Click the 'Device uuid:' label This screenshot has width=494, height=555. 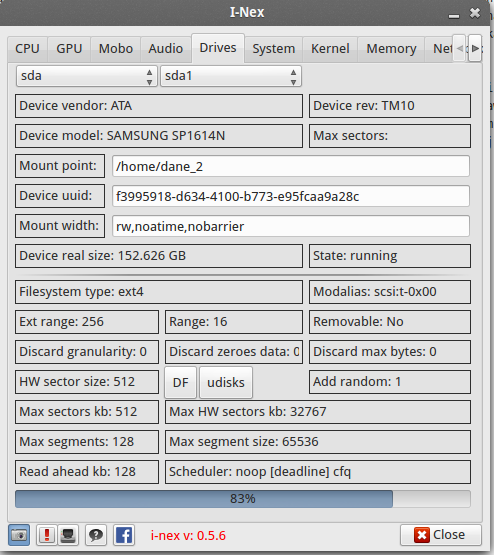coord(56,196)
